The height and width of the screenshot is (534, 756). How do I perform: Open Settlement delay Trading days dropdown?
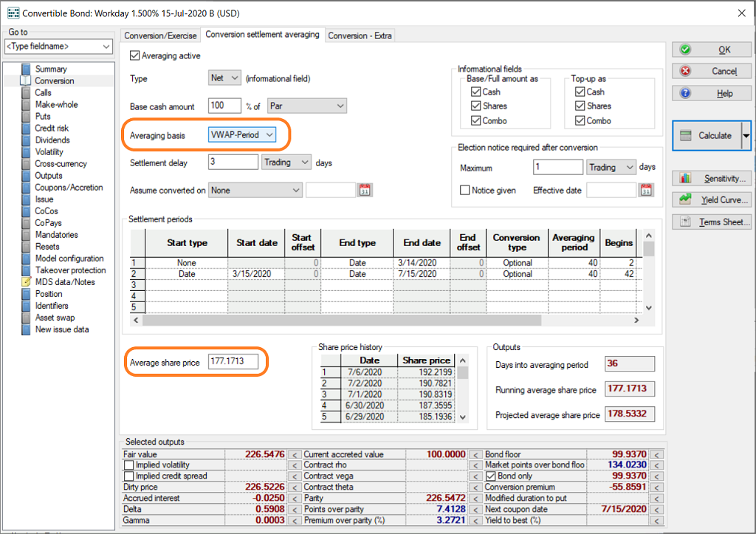click(x=286, y=162)
